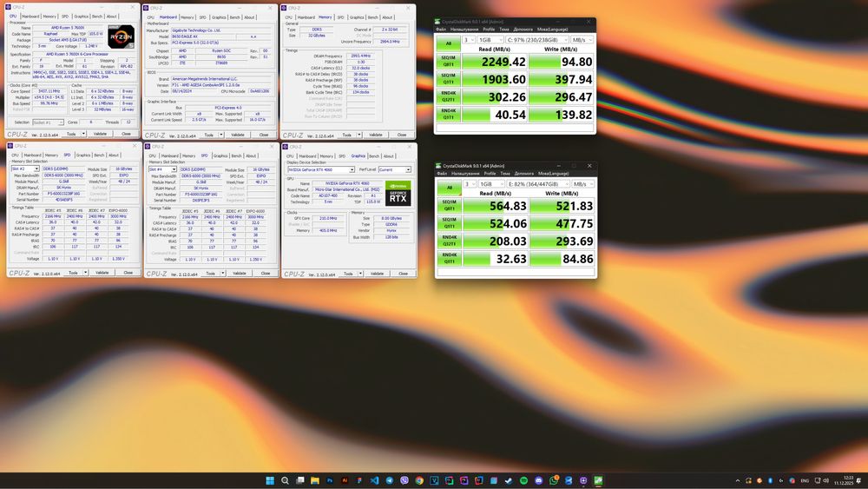Viewport: 868px width, 489px height.
Task: Show hidden system tray icons
Action: tap(737, 480)
